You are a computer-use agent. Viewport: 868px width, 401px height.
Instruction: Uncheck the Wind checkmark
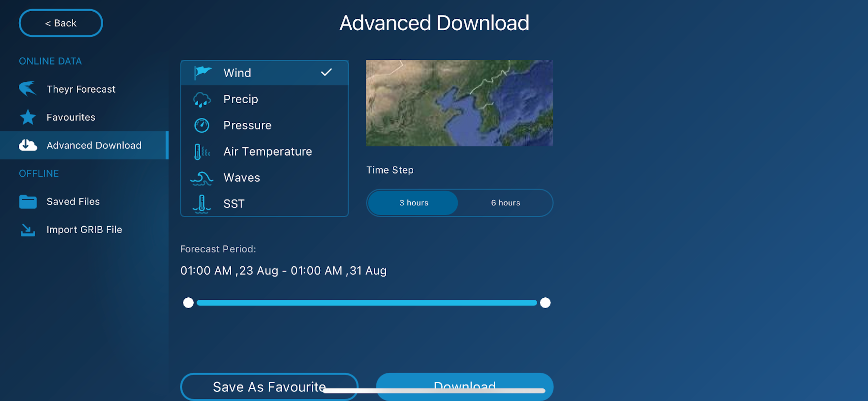[326, 72]
